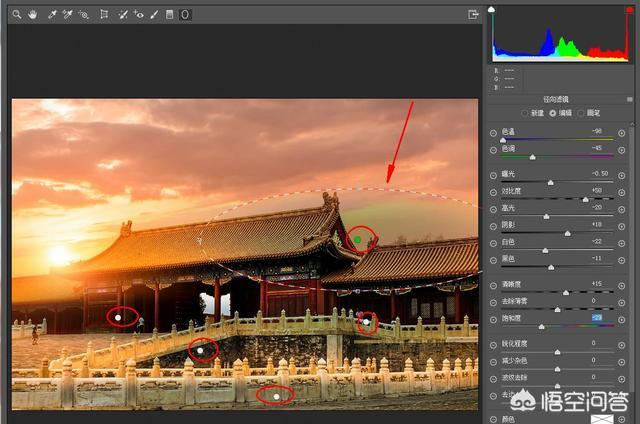The height and width of the screenshot is (424, 640).
Task: Click the 曝光 exposure slider handle
Action: [550, 182]
